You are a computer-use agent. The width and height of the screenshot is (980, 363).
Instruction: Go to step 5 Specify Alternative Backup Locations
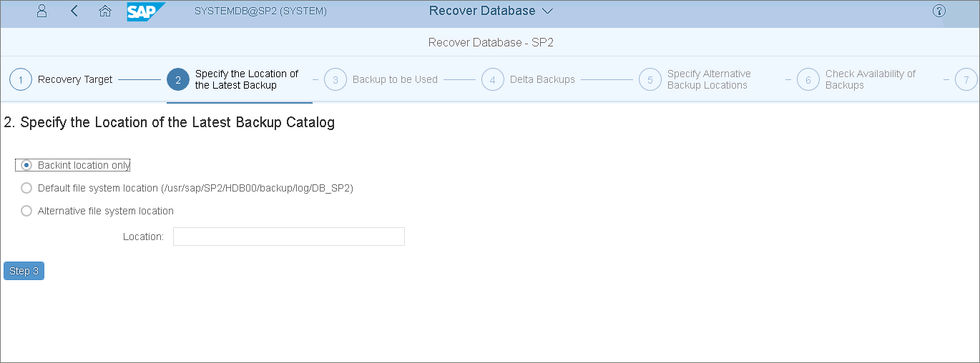(695, 79)
